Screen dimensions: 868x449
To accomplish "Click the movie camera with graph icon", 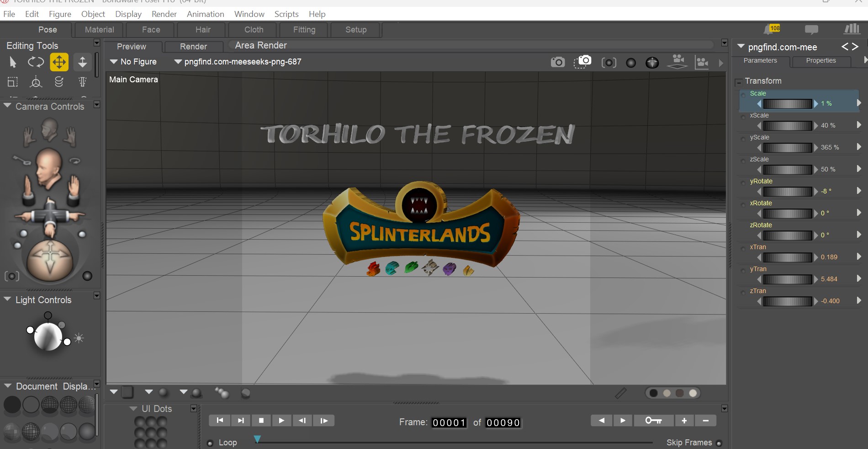I will pyautogui.click(x=702, y=62).
